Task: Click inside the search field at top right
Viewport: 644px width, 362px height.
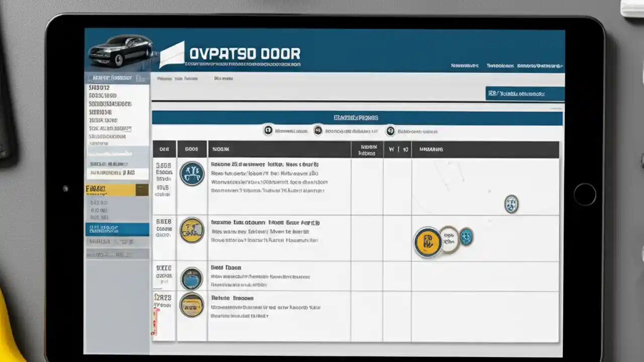Action: point(524,94)
